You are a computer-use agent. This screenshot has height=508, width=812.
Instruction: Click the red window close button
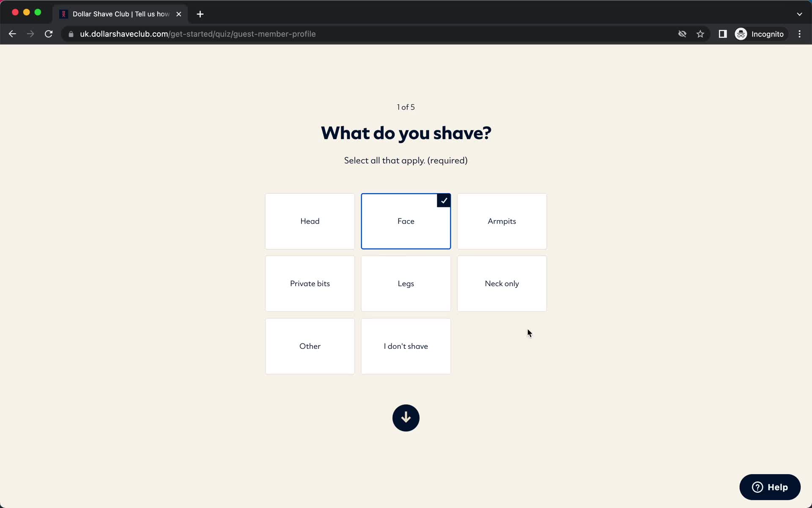(15, 12)
